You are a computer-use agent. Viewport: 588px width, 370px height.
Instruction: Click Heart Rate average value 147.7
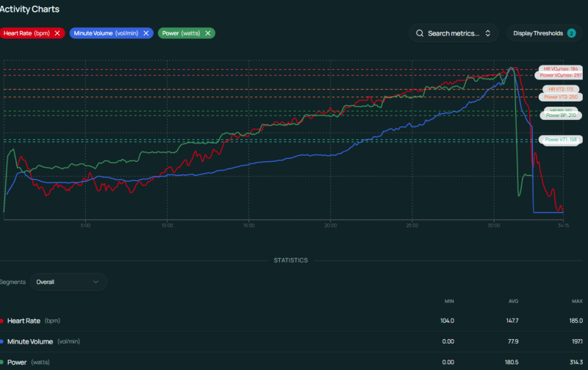tap(512, 321)
